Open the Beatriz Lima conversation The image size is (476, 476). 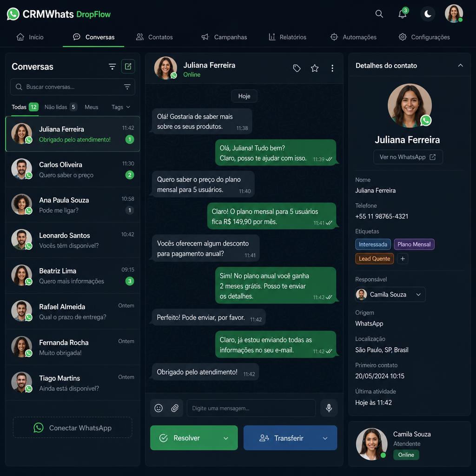(73, 276)
